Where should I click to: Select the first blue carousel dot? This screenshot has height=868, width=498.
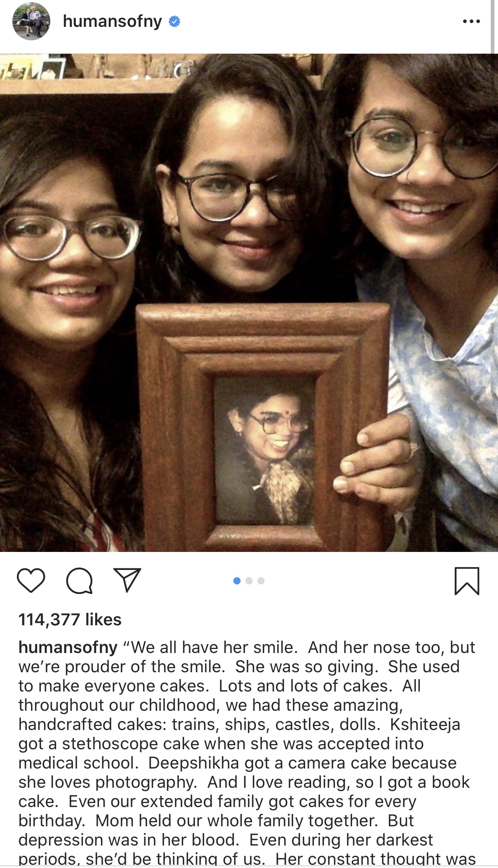click(237, 581)
